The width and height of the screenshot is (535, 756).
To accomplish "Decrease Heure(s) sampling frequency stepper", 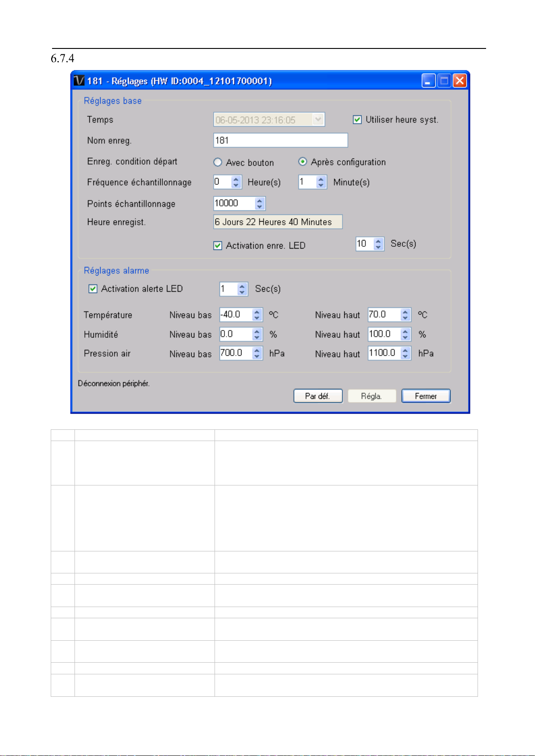I will 236,185.
